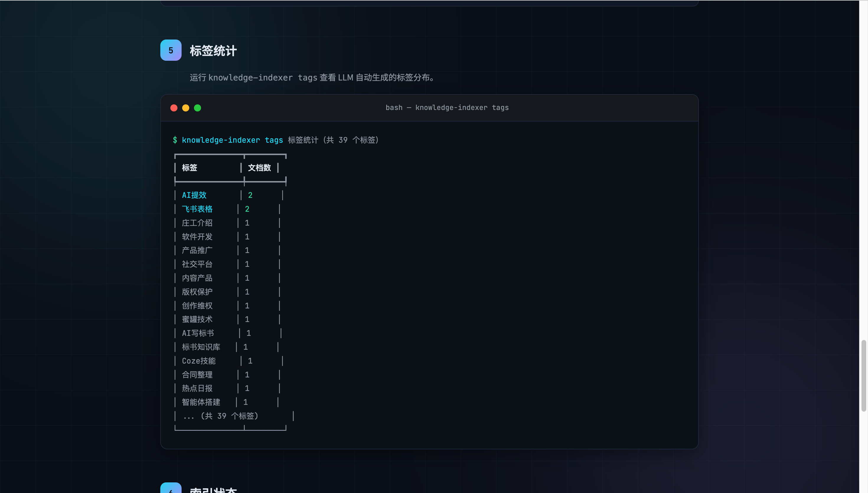Image resolution: width=868 pixels, height=493 pixels.
Task: Click the 标签 column header
Action: coord(190,167)
